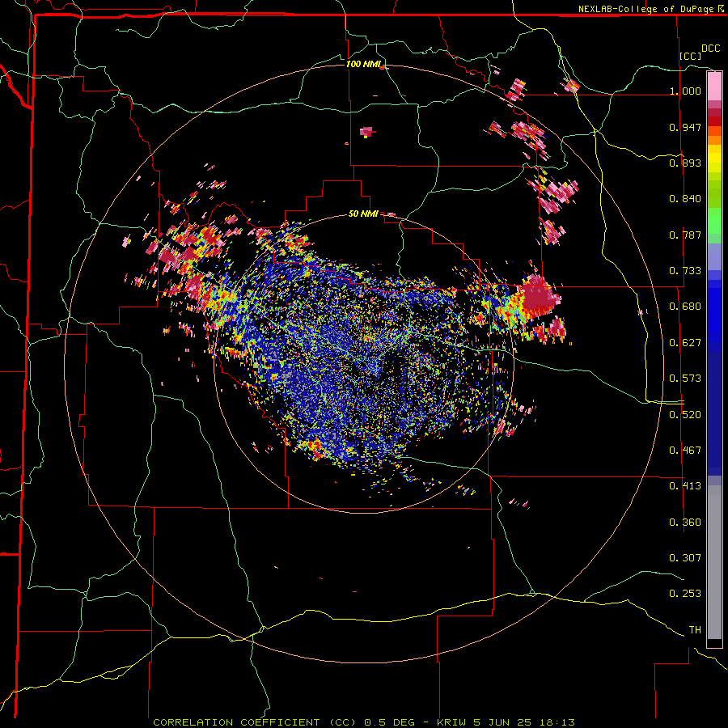Select the 0.733 scale value

point(685,271)
